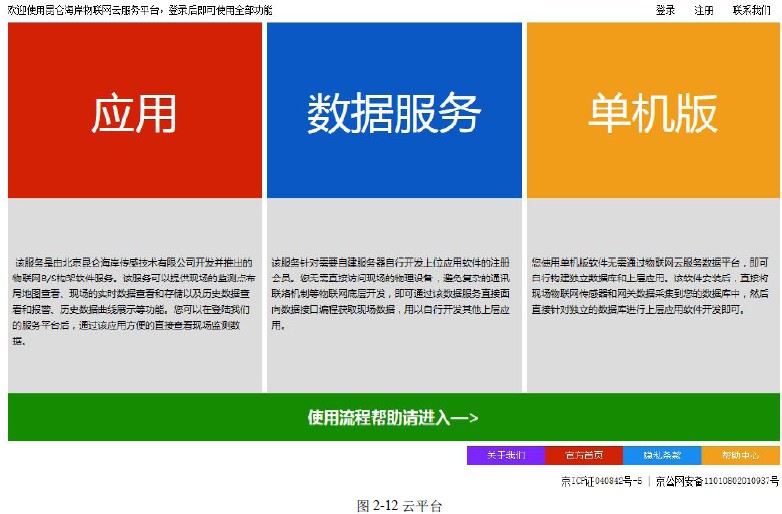The image size is (782, 514).
Task: Open the 注册 registration link
Action: [704, 10]
